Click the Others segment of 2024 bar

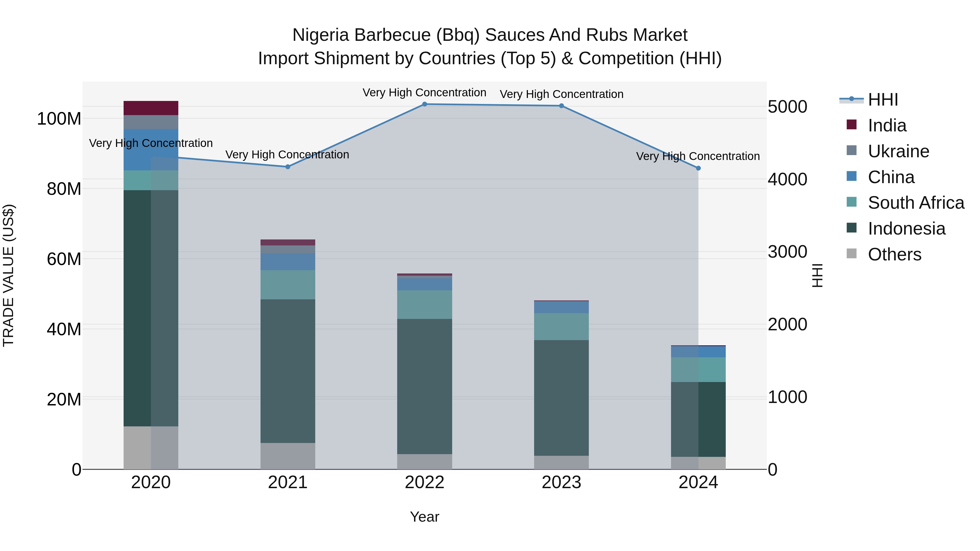click(698, 463)
